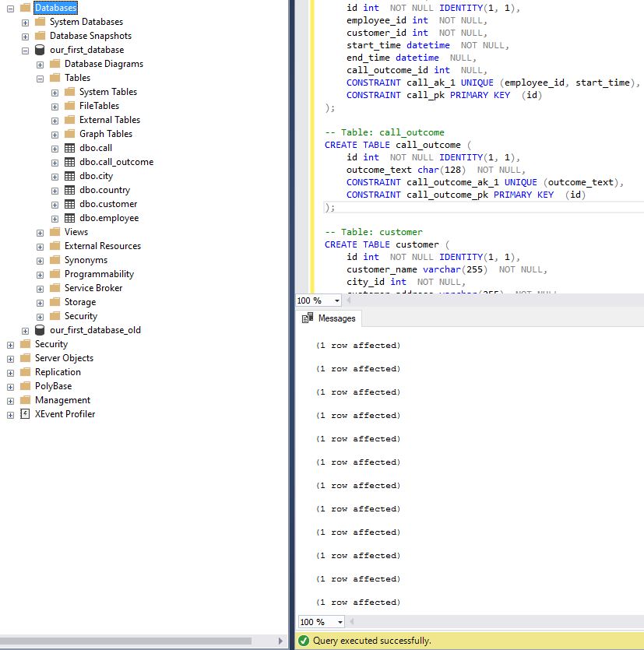The width and height of the screenshot is (644, 650).
Task: Click the Replication folder icon
Action: tap(26, 372)
